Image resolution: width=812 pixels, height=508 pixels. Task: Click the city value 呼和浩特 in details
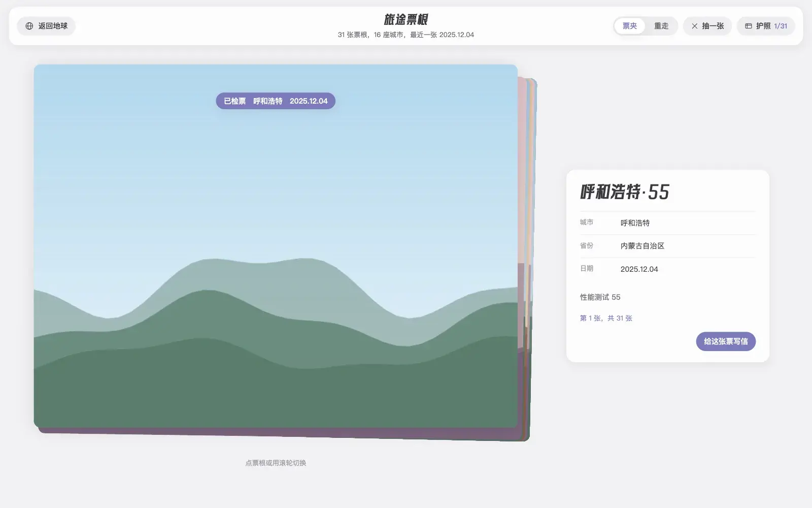coord(635,223)
